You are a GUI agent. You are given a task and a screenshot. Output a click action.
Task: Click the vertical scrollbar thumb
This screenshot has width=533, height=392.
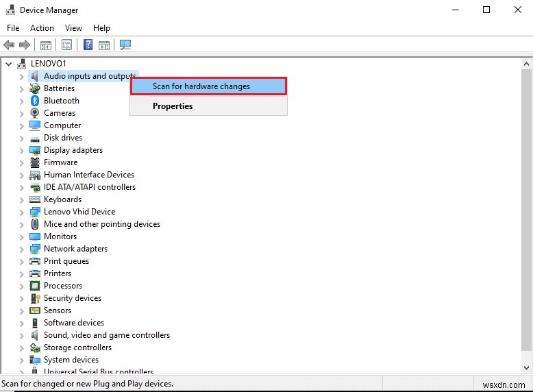(526, 210)
